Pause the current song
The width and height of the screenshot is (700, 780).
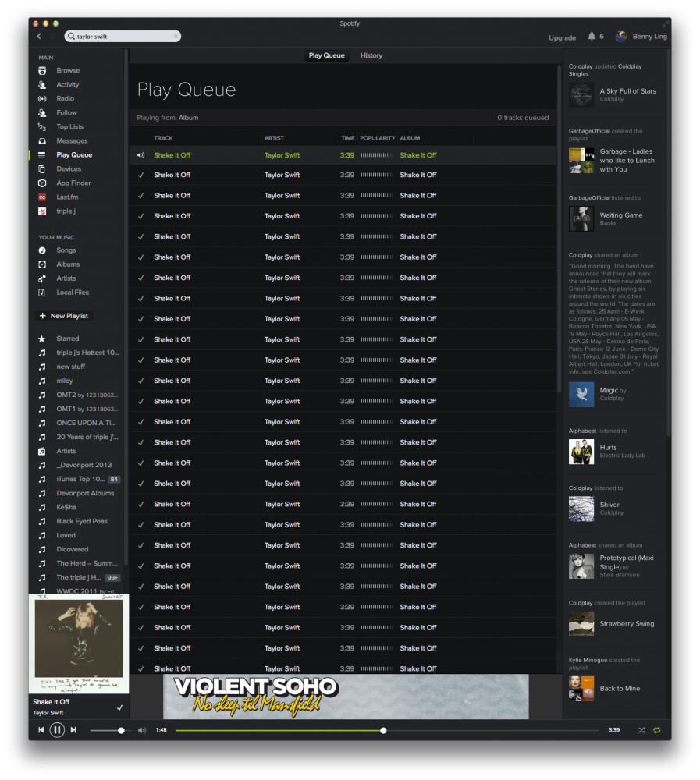click(x=57, y=730)
